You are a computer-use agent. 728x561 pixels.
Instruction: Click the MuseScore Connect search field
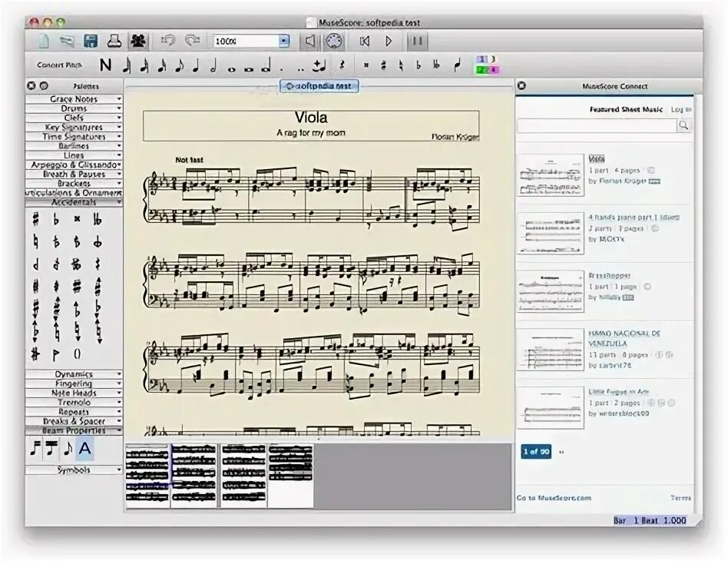(597, 125)
